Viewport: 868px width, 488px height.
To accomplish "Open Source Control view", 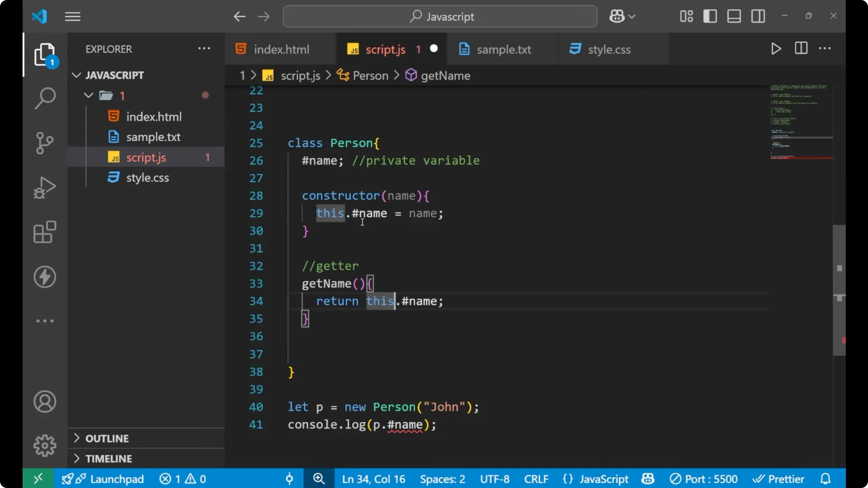I will point(44,143).
